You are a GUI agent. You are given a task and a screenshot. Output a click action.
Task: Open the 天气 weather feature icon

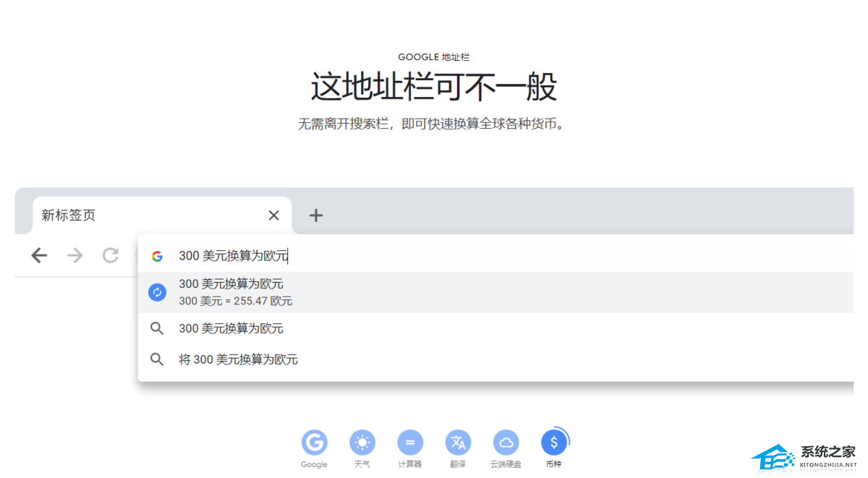pyautogui.click(x=362, y=443)
